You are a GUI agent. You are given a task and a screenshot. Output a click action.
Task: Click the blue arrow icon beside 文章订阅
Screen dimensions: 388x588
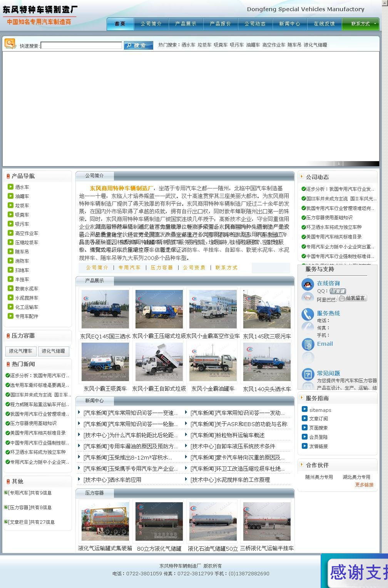point(304,418)
